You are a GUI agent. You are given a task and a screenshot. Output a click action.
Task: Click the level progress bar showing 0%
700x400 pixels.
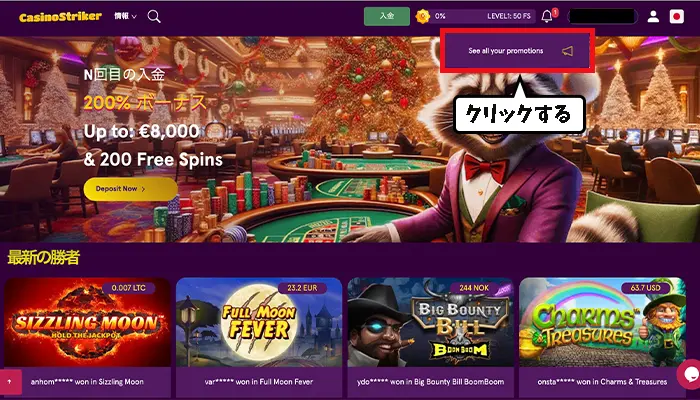click(x=475, y=16)
